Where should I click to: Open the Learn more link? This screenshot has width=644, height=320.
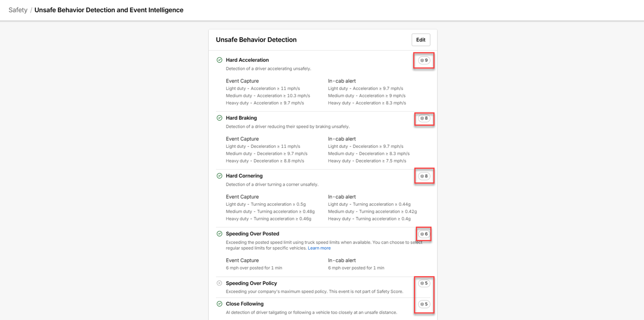(319, 248)
